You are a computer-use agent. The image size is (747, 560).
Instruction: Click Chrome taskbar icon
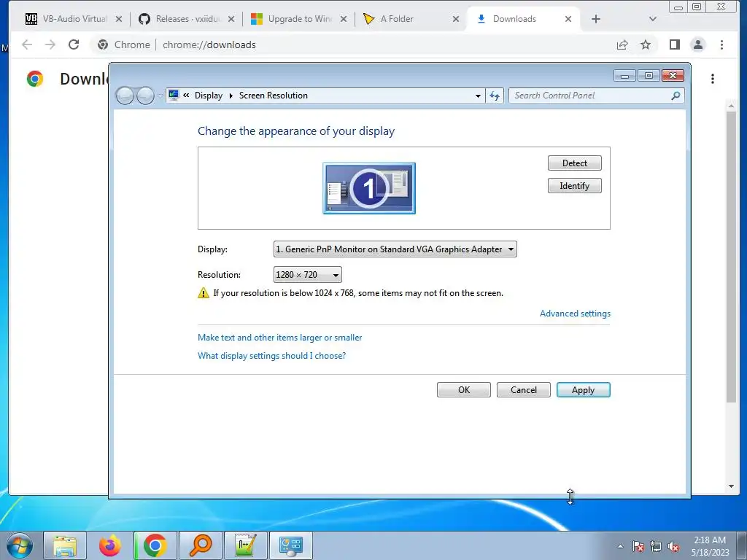(x=155, y=545)
